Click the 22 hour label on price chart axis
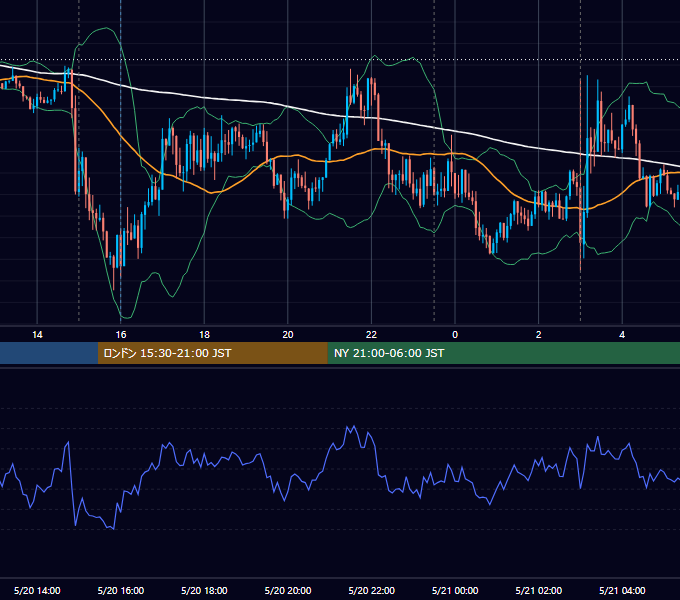Viewport: 680px width, 600px height. (371, 335)
